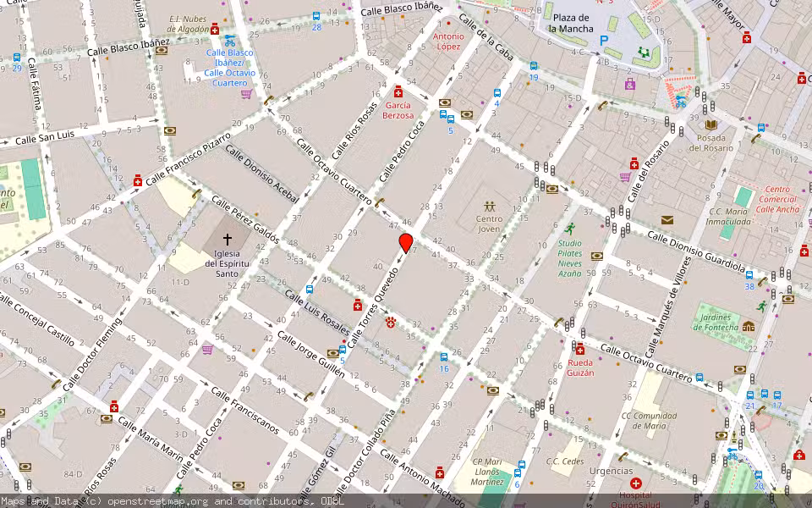Select bus stop icon numbered 20

point(759,475)
